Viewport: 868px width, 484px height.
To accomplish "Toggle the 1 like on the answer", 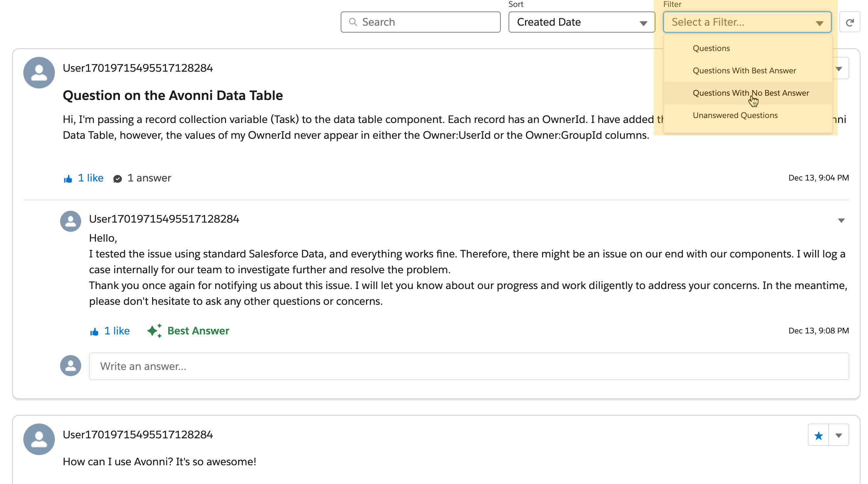I will 117,330.
